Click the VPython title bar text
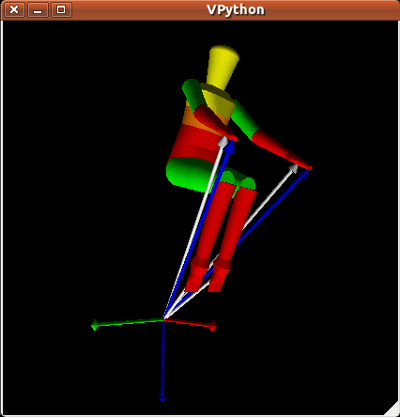This screenshot has width=400, height=417. (x=235, y=10)
